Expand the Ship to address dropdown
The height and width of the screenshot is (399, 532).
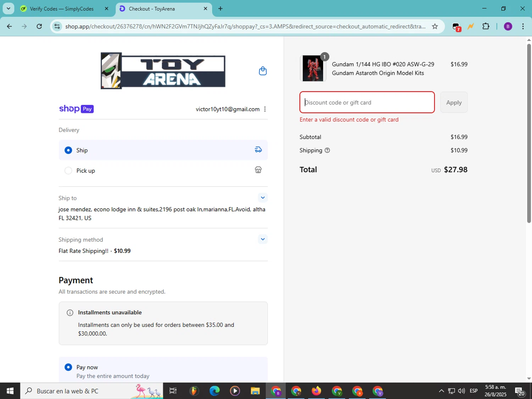262,198
